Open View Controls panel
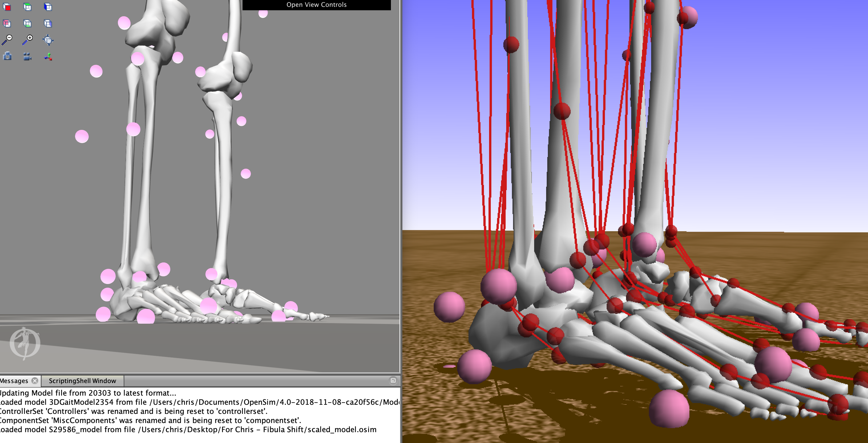The height and width of the screenshot is (443, 868). tap(316, 4)
